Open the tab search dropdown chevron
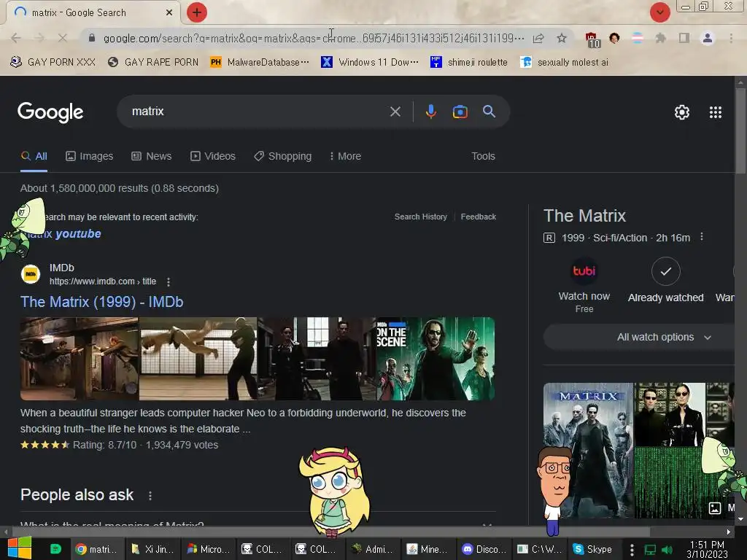This screenshot has width=747, height=560. (659, 12)
